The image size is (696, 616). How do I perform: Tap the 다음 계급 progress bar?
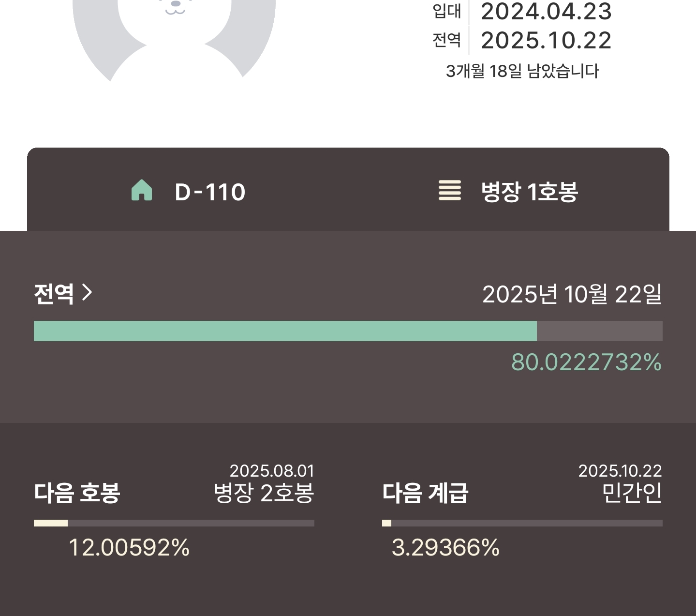[522, 523]
